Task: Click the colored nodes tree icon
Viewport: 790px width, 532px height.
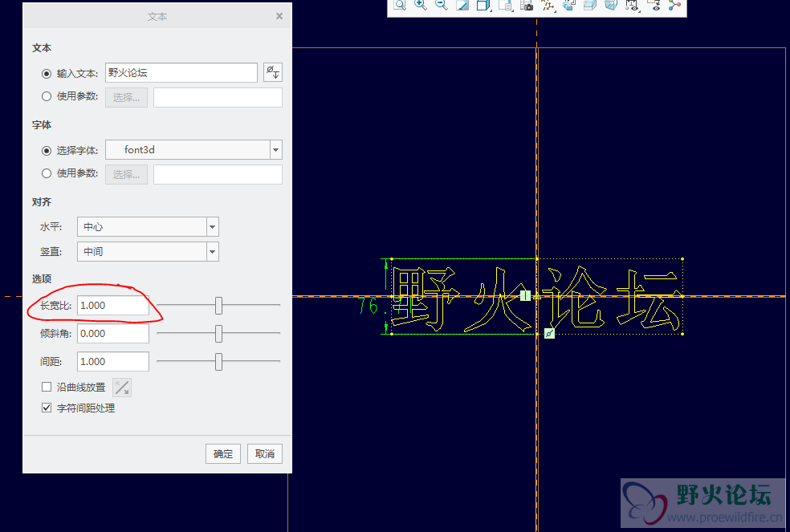Action: [674, 5]
